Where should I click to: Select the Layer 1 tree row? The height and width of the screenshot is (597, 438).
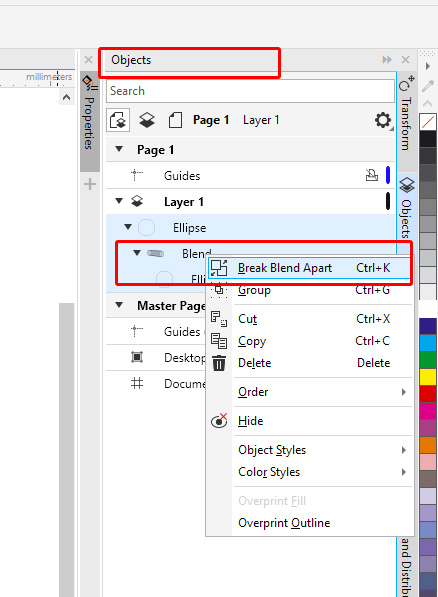[251, 201]
